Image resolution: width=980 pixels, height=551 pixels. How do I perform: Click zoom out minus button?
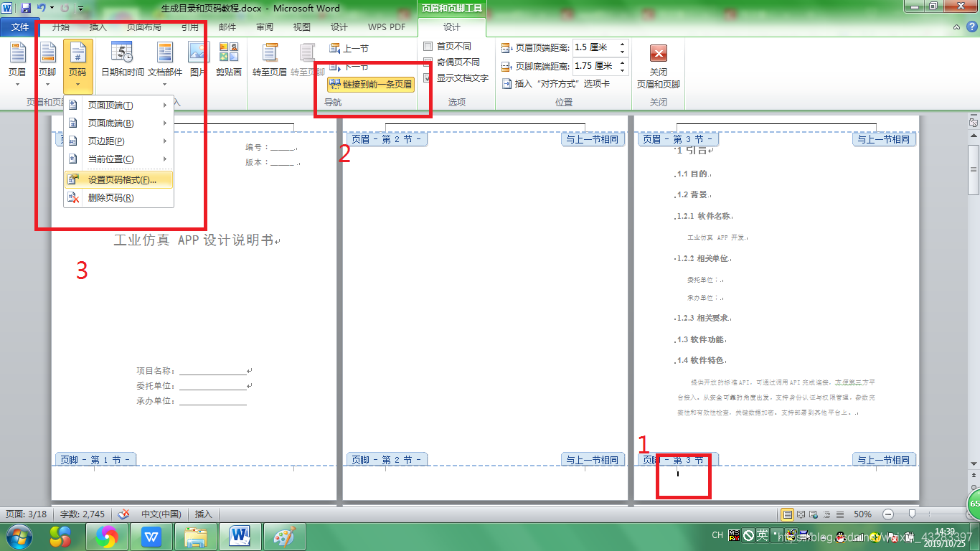click(888, 514)
